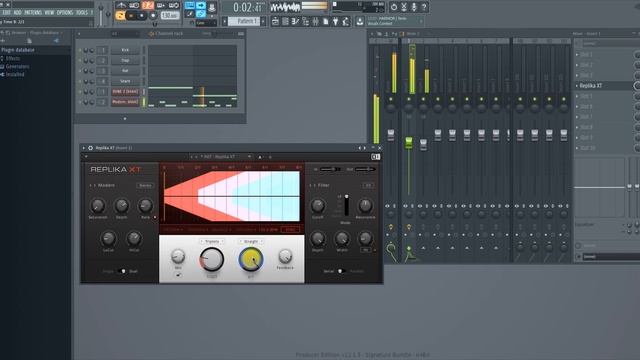Click the Replika XT plugin gear icon
Screen dimensions: 640x360
[90, 148]
